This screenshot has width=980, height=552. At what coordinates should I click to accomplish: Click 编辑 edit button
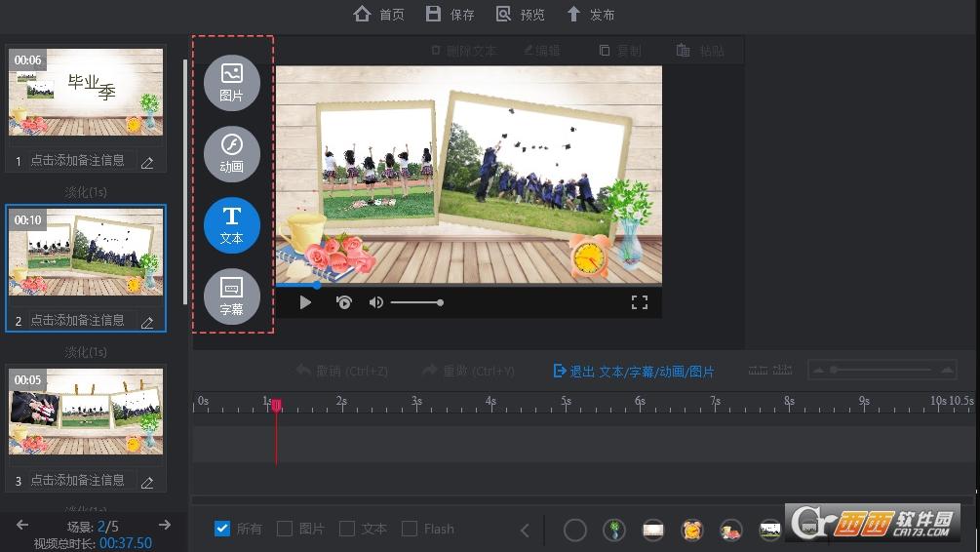[x=542, y=51]
